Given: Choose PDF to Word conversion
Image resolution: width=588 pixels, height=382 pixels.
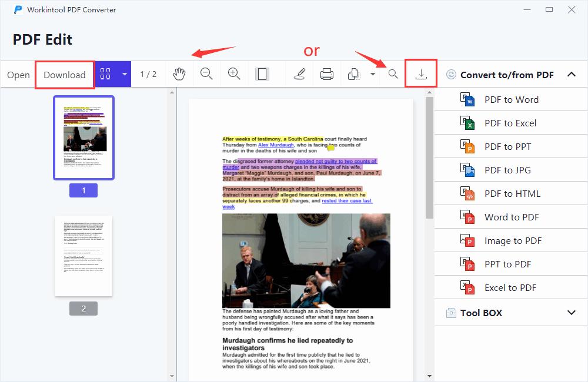Looking at the screenshot, I should click(x=511, y=99).
